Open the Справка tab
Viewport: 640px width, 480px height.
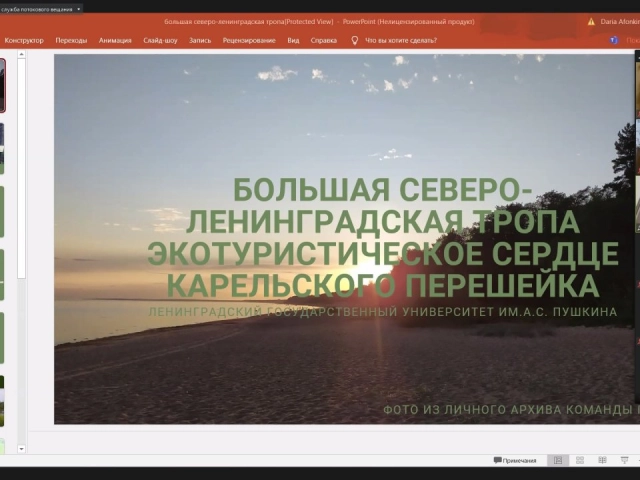point(324,40)
